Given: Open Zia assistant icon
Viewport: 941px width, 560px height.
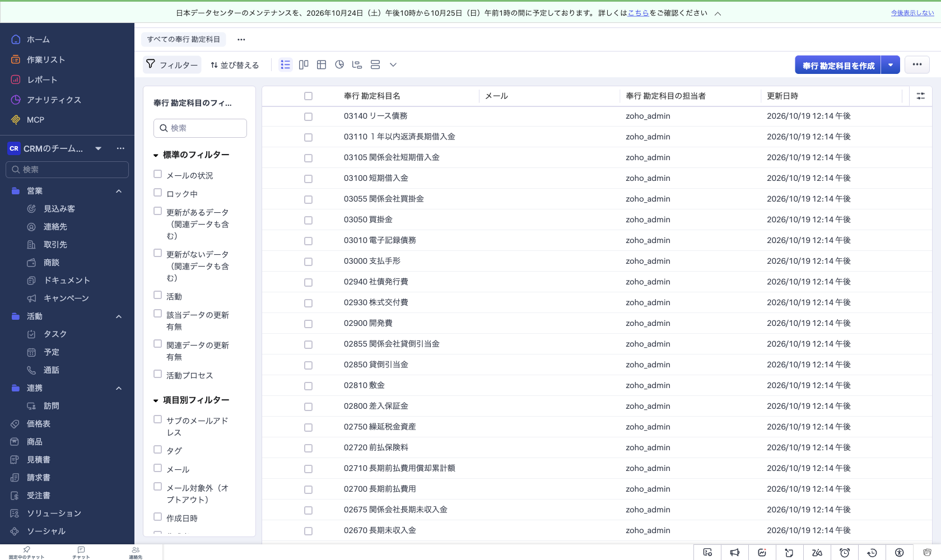Looking at the screenshot, I should (x=817, y=553).
